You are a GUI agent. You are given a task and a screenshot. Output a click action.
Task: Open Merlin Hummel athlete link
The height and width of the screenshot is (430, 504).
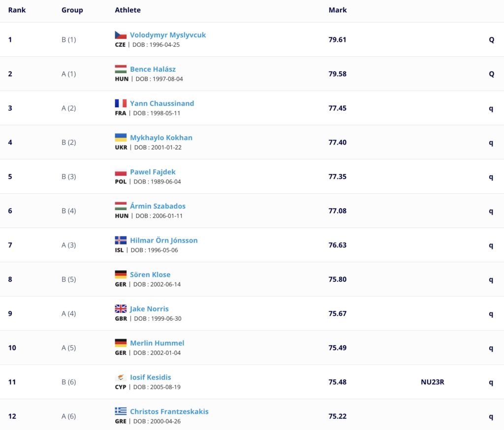[157, 343]
